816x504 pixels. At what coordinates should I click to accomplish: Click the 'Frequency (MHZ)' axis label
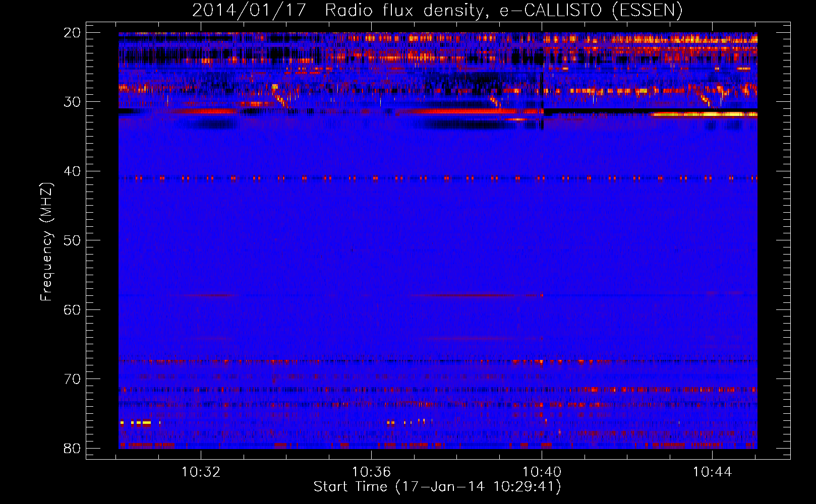click(46, 242)
